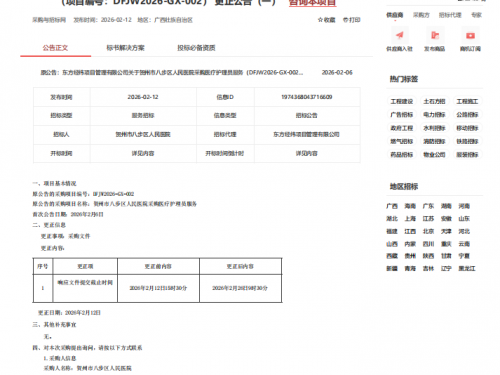
Task: Click the 服装招标 hot tag
Action: (467, 155)
